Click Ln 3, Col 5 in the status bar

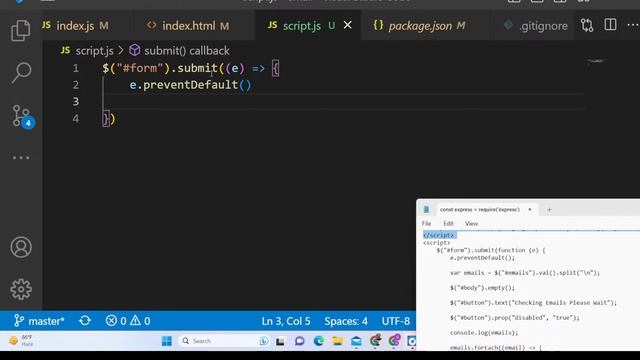tap(286, 321)
